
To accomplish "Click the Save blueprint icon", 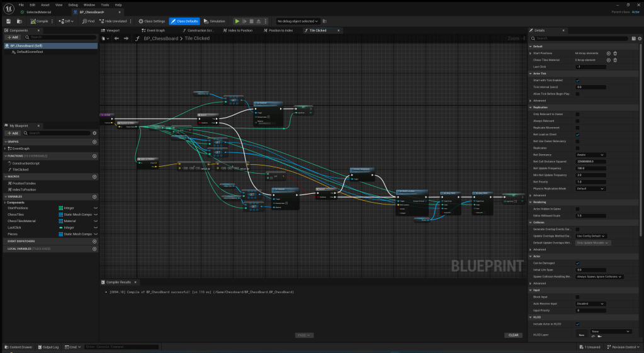I will pyautogui.click(x=8, y=21).
